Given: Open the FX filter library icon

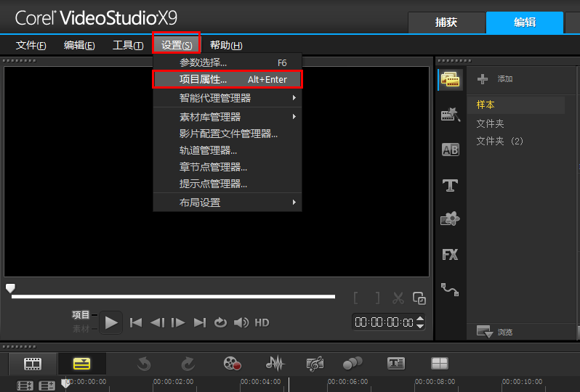Looking at the screenshot, I should [451, 254].
